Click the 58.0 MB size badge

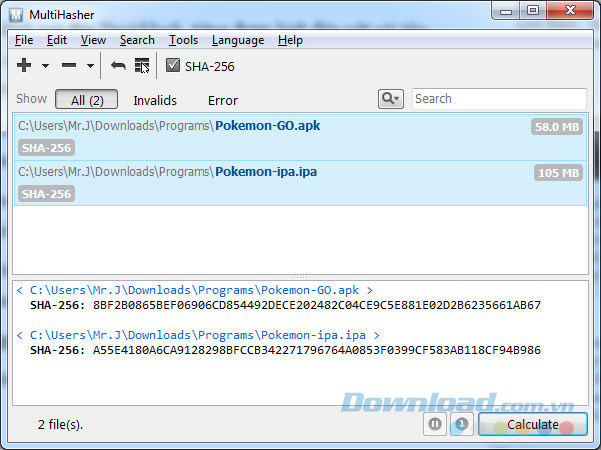click(x=557, y=126)
